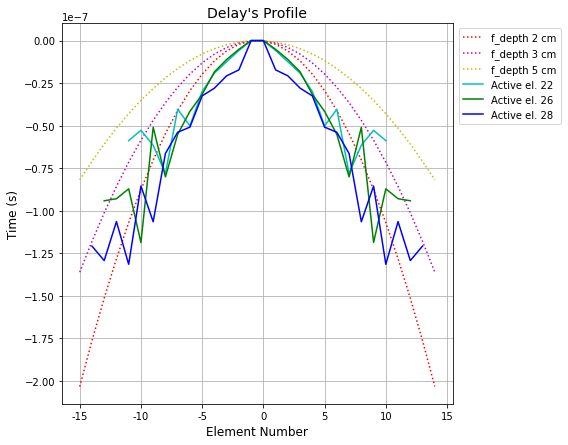568x445 pixels.
Task: Click the red f_depth 2 cm legend line
Action: click(x=473, y=38)
